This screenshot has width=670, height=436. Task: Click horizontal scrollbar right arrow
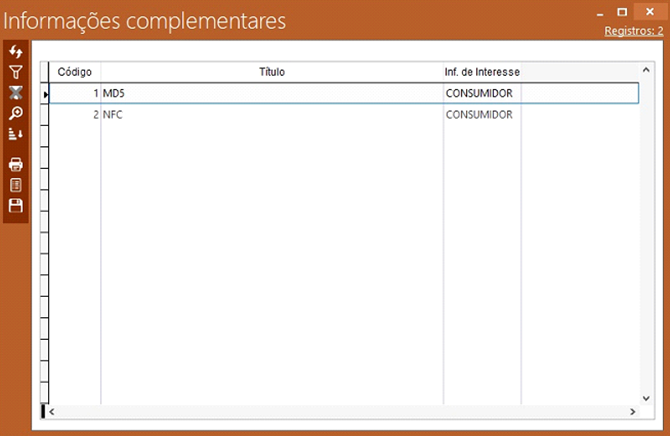pos(632,412)
